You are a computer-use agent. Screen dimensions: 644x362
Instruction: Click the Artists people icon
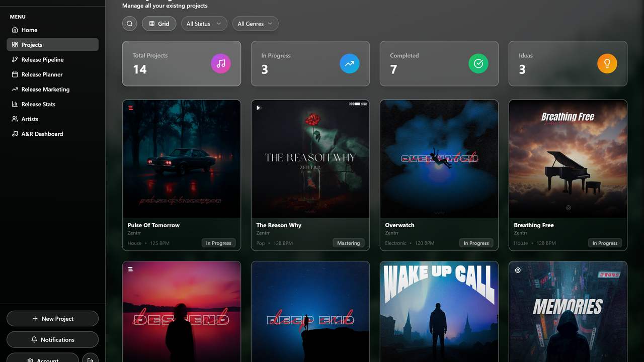(15, 119)
